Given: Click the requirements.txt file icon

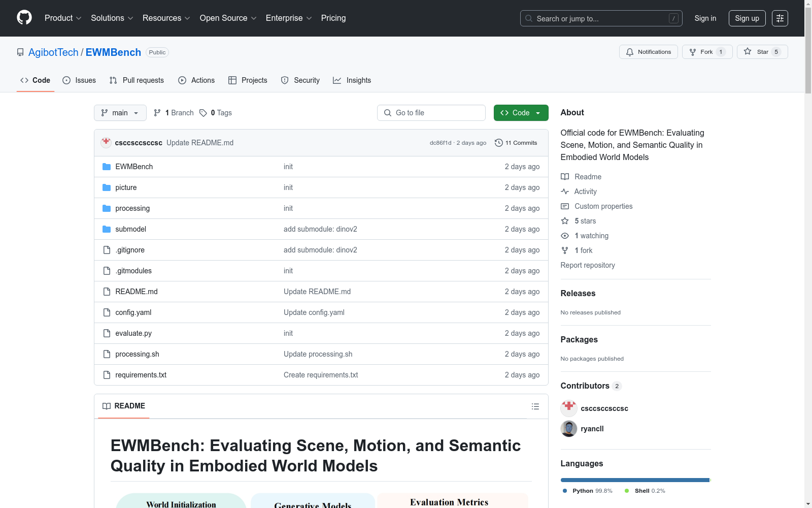Looking at the screenshot, I should (x=107, y=375).
